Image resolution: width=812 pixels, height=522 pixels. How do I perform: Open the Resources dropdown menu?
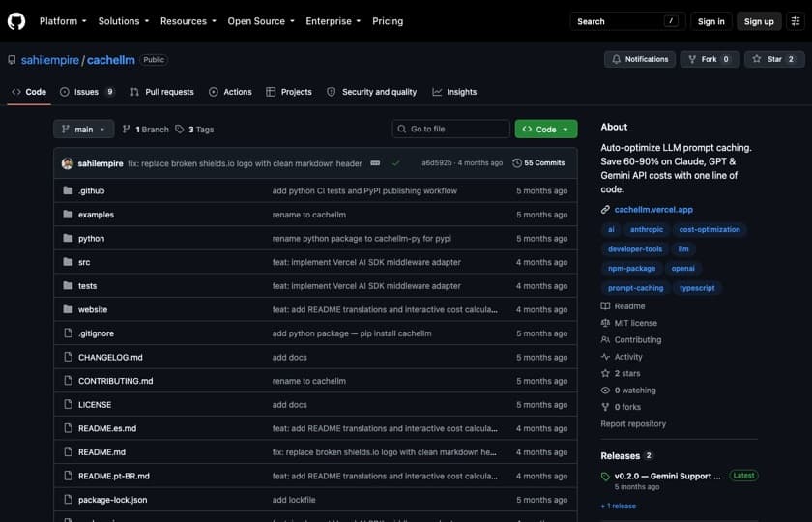click(x=188, y=21)
